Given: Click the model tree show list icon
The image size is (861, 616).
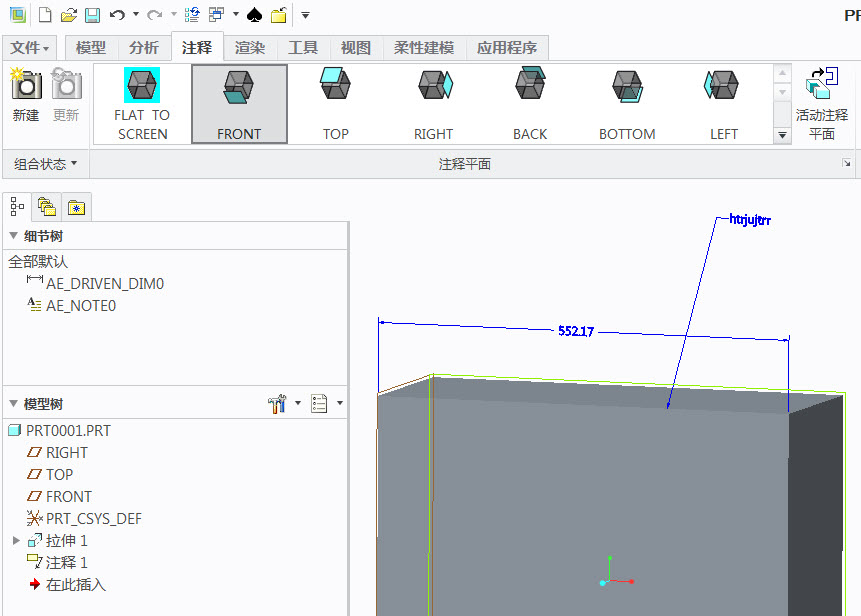Looking at the screenshot, I should 319,404.
